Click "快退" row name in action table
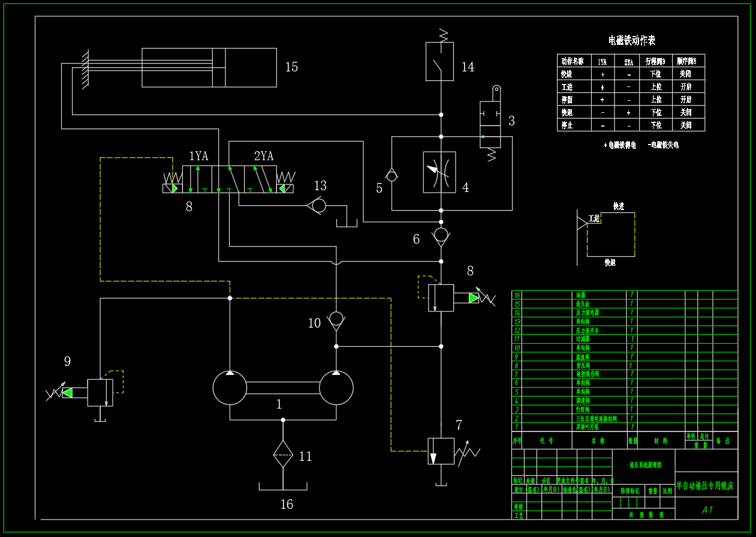The width and height of the screenshot is (756, 537). click(567, 112)
